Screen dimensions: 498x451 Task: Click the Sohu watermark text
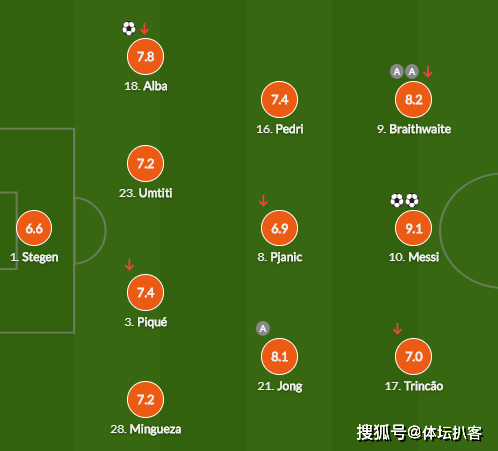pos(419,433)
